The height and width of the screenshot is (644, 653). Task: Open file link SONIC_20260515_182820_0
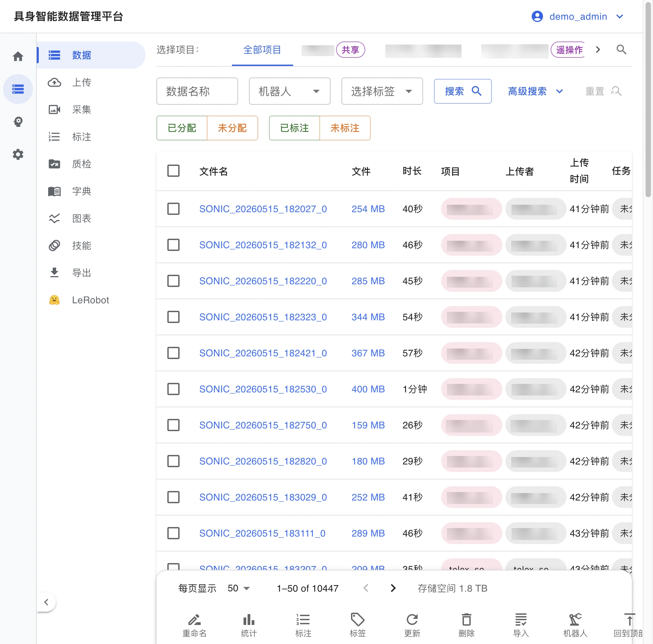(x=263, y=461)
